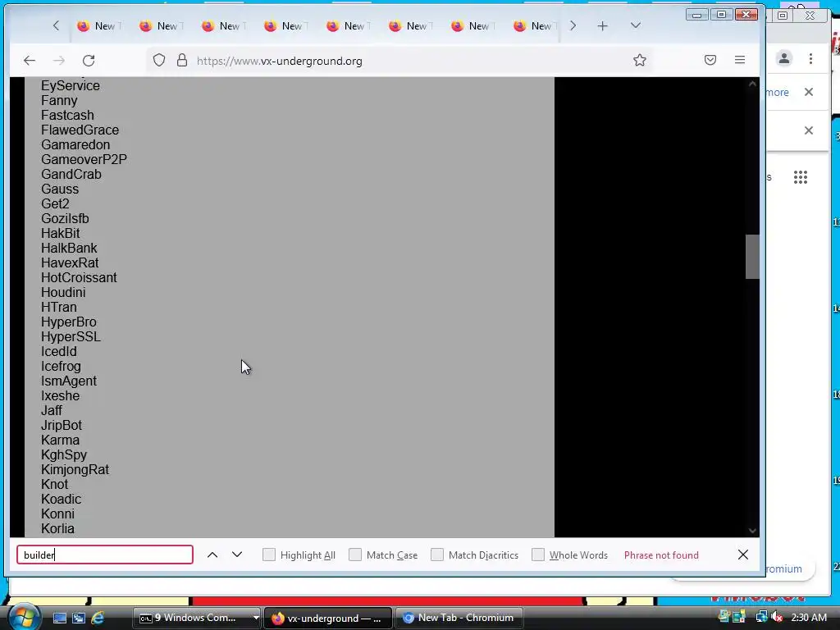Open the tracking protection shield icon
The height and width of the screenshot is (630, 840).
pyautogui.click(x=159, y=60)
